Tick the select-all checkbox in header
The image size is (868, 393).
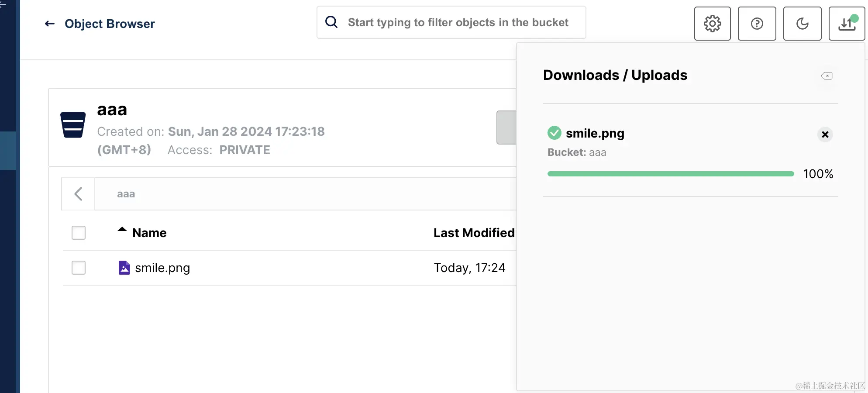pyautogui.click(x=79, y=233)
